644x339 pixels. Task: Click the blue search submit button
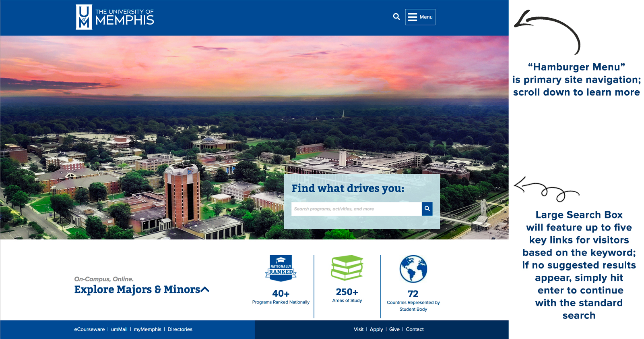tap(427, 209)
